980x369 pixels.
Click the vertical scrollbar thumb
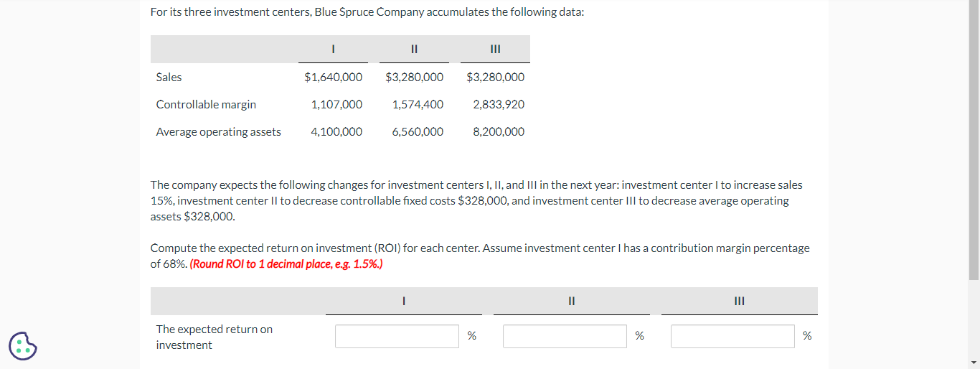974,140
